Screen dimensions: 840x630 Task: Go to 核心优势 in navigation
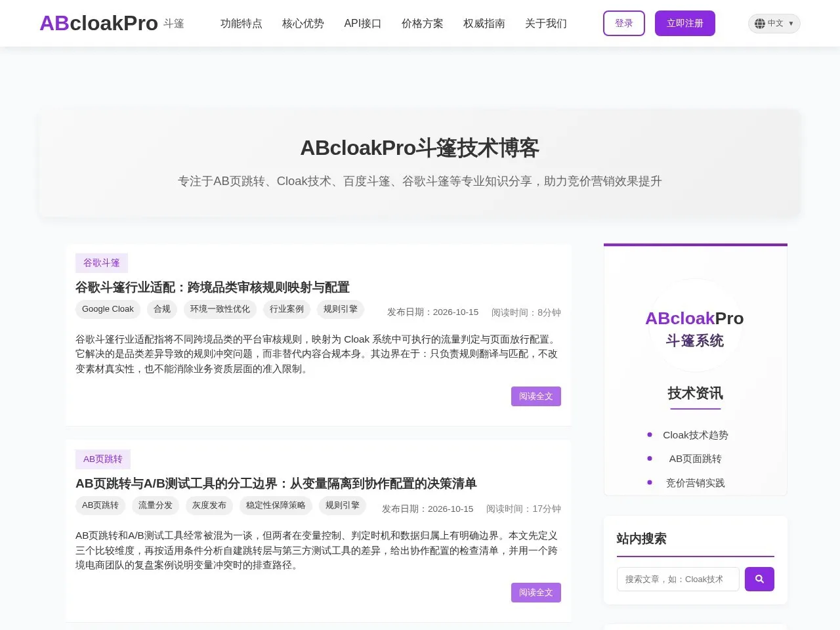point(303,24)
